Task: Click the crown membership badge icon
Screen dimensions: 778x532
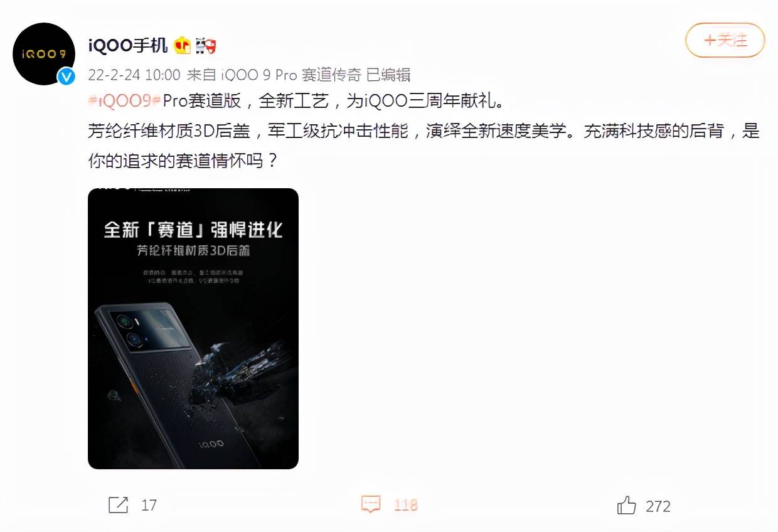Action: pyautogui.click(x=183, y=45)
